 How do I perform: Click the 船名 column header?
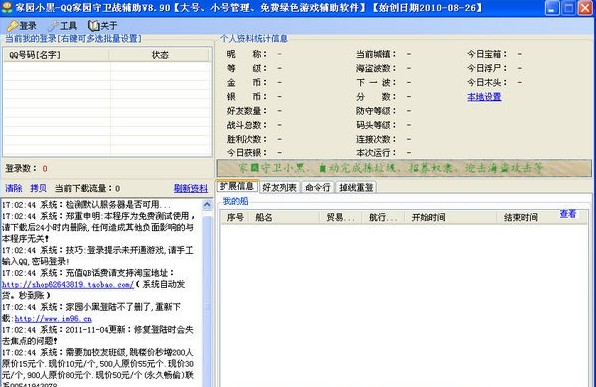pyautogui.click(x=284, y=217)
